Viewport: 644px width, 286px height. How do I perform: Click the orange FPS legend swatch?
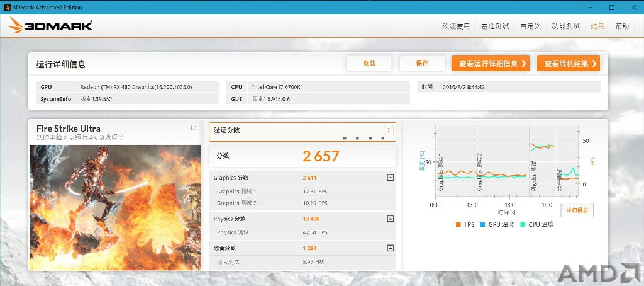pos(458,225)
